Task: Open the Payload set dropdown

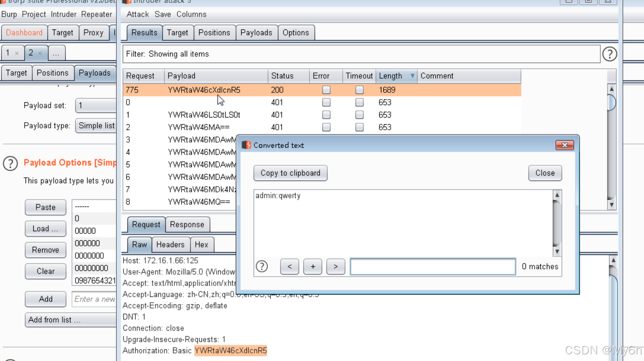Action: pos(96,105)
